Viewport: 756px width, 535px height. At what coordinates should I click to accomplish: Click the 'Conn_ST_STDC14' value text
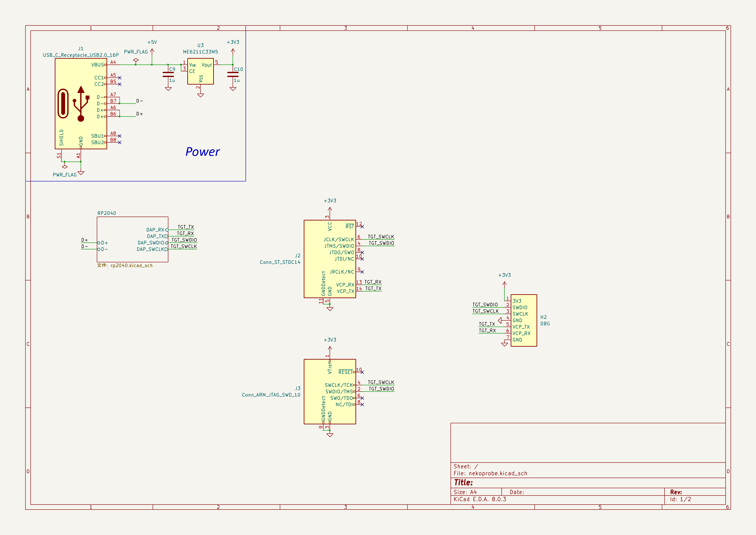280,262
